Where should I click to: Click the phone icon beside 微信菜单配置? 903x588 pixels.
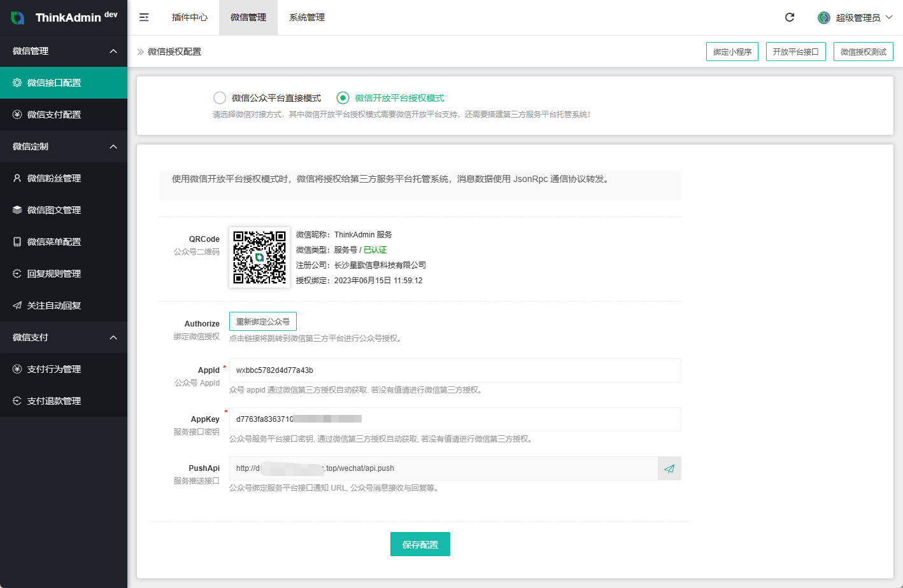click(x=17, y=242)
